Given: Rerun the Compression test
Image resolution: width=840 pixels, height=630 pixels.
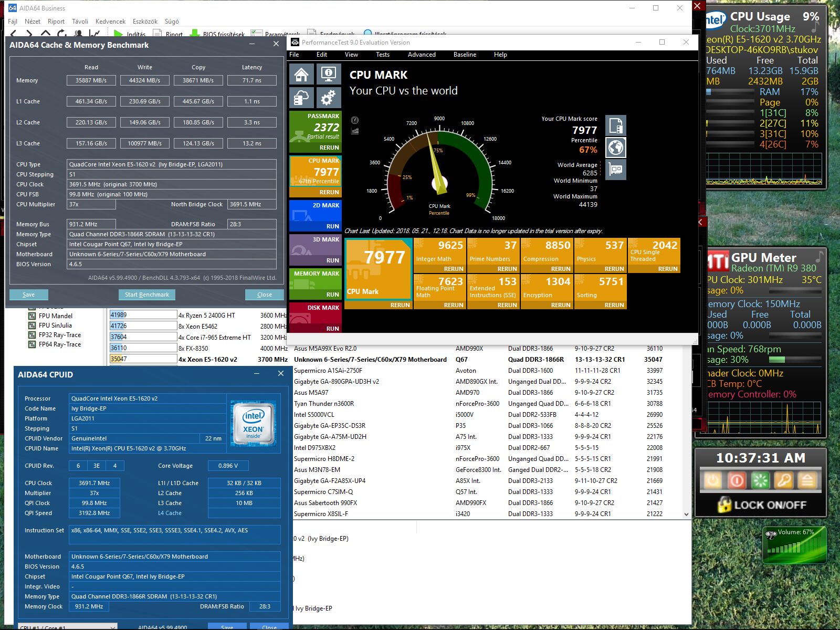Looking at the screenshot, I should coord(561,269).
